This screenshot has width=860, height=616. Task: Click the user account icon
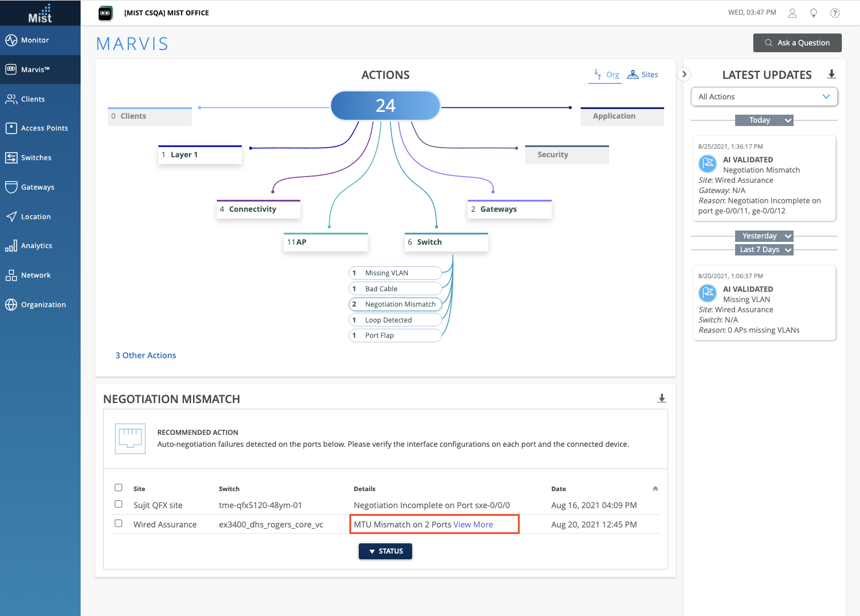click(x=792, y=13)
